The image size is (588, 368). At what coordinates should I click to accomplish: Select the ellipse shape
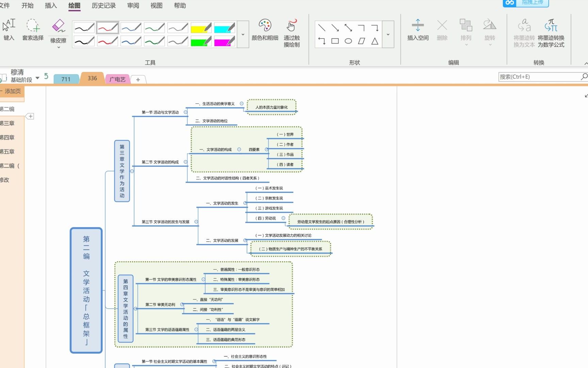pos(348,41)
